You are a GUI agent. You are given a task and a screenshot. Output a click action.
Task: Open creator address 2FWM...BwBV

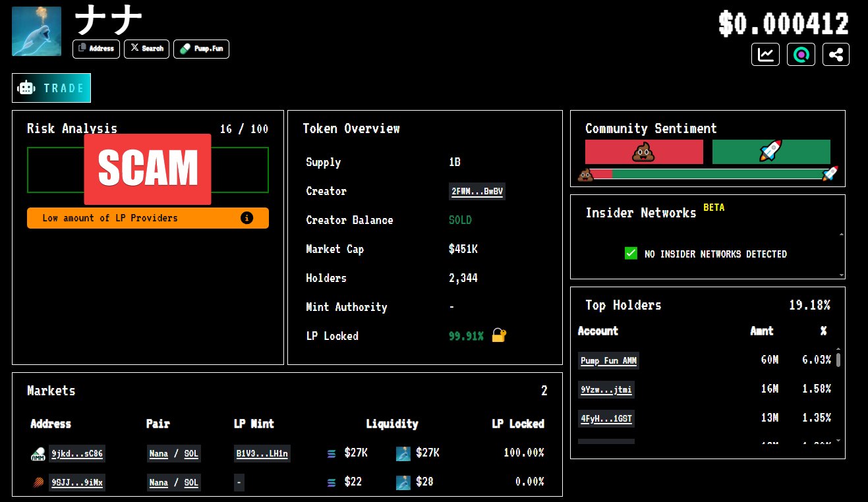477,192
